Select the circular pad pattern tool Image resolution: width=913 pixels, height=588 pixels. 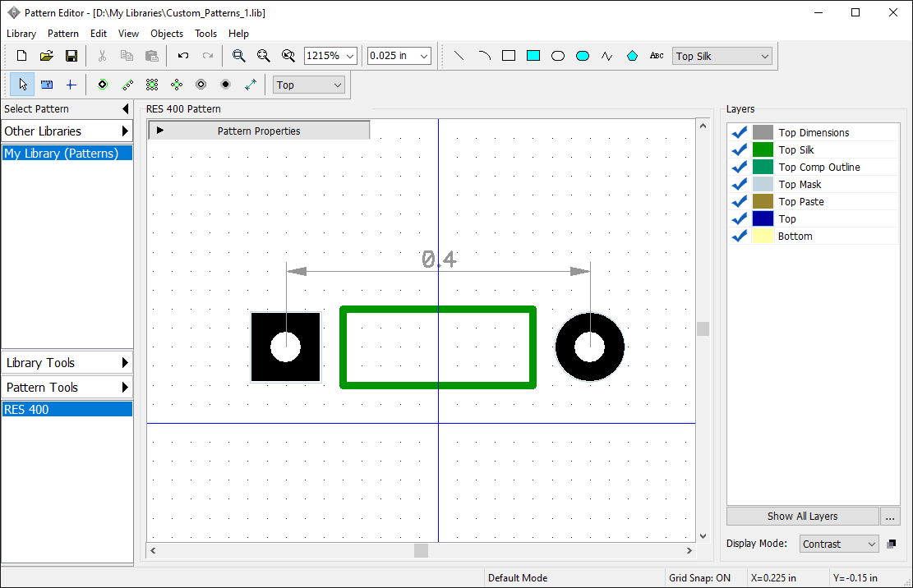point(177,85)
